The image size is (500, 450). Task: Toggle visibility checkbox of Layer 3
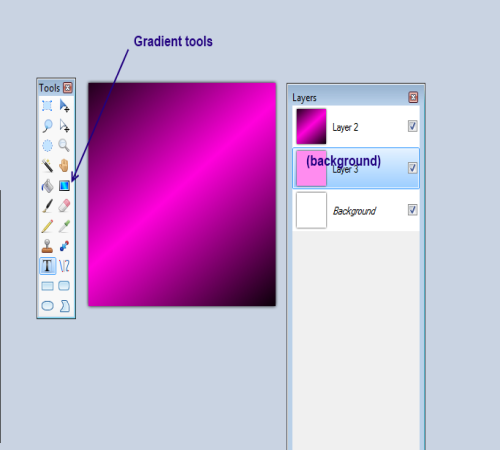(412, 168)
